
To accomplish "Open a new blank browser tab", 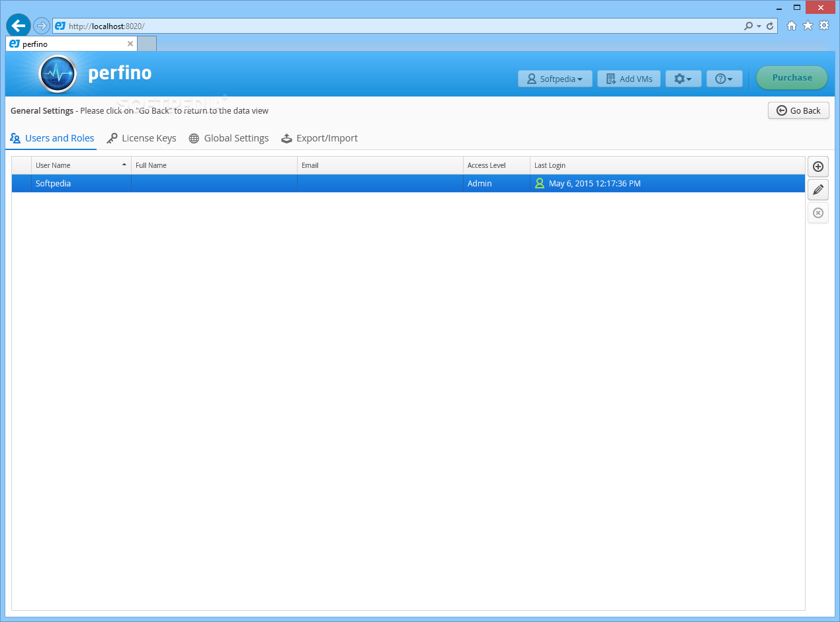I will pyautogui.click(x=147, y=44).
